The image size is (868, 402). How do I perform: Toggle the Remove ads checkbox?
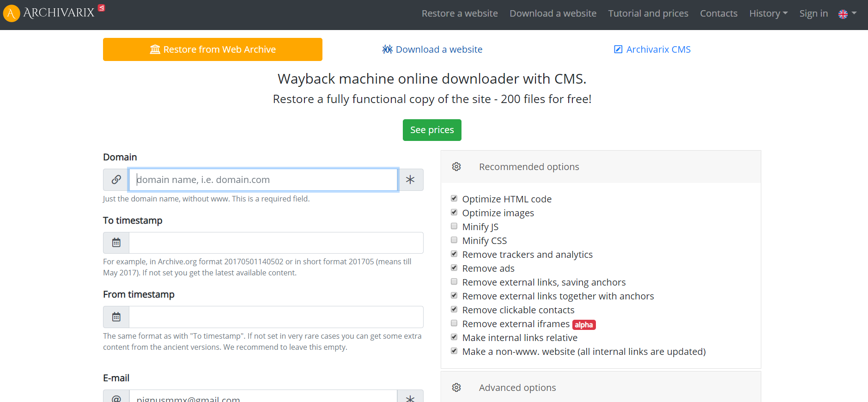click(454, 268)
